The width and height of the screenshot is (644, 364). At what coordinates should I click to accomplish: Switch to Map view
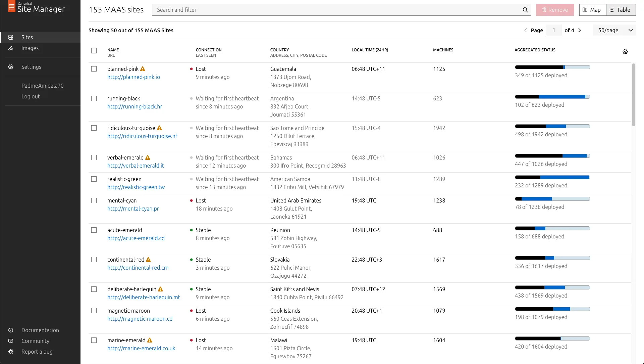[592, 10]
